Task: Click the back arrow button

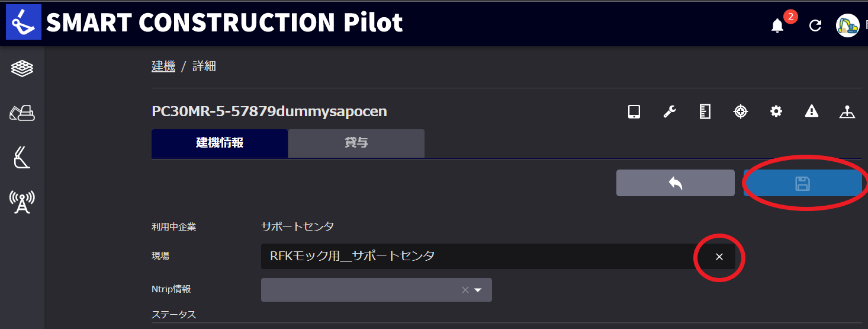Action: click(x=676, y=183)
